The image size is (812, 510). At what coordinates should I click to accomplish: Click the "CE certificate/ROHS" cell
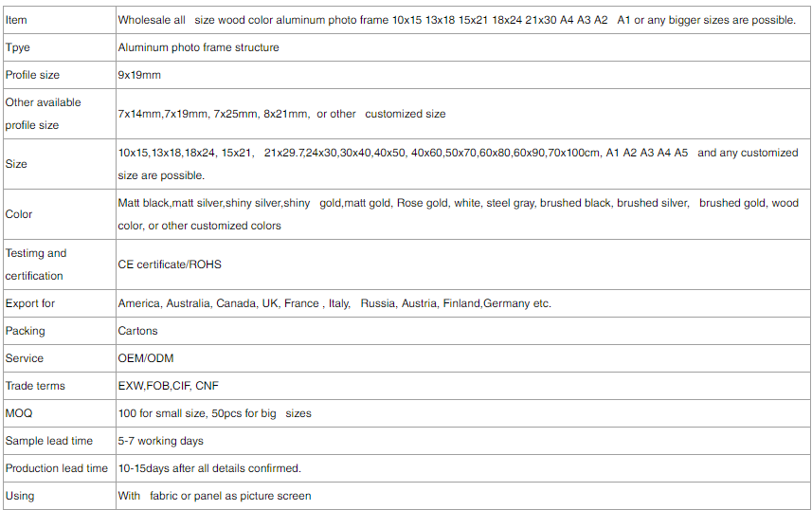pyautogui.click(x=170, y=264)
